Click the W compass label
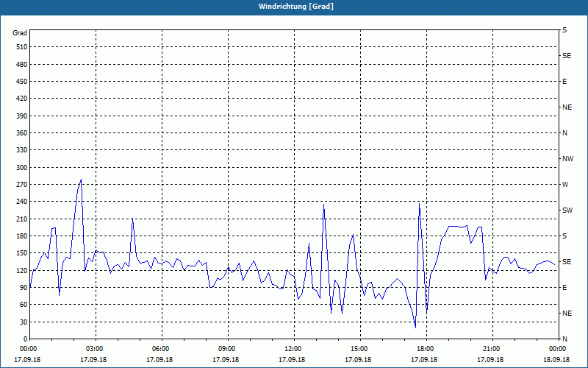The width and height of the screenshot is (588, 368). pos(565,185)
